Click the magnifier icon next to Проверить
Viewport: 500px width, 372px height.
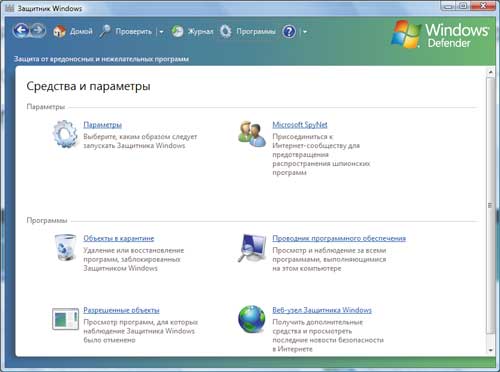coord(105,31)
